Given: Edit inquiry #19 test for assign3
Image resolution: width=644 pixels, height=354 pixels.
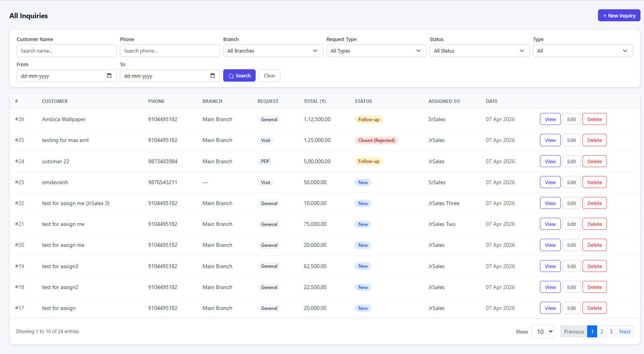Looking at the screenshot, I should (571, 266).
